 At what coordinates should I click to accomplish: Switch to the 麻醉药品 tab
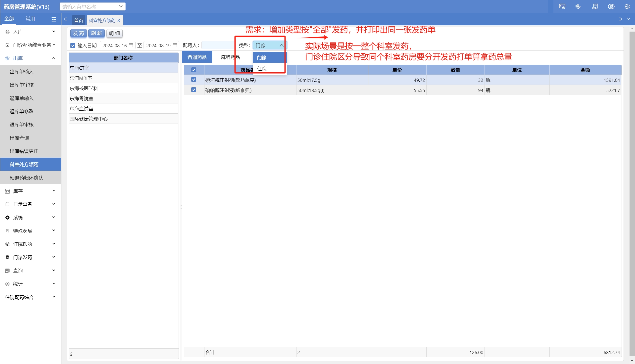(230, 57)
